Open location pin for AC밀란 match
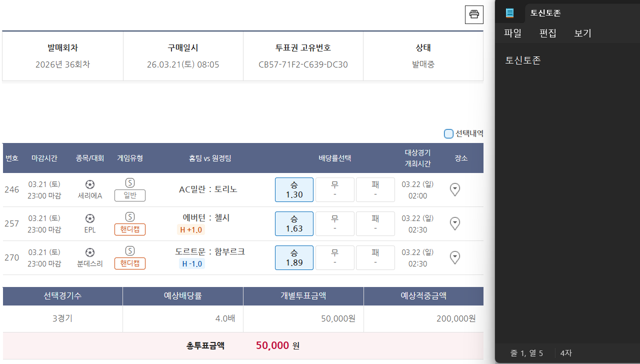Screen dimensions: 640x364 pyautogui.click(x=454, y=189)
